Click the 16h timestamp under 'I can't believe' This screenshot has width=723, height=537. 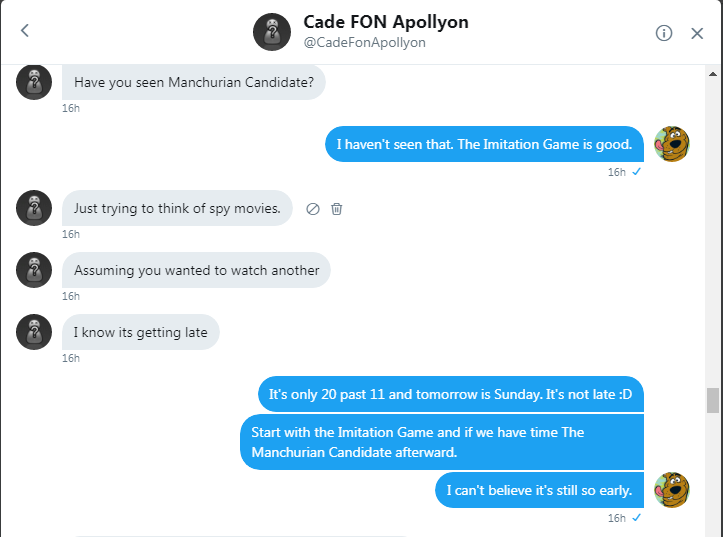616,518
